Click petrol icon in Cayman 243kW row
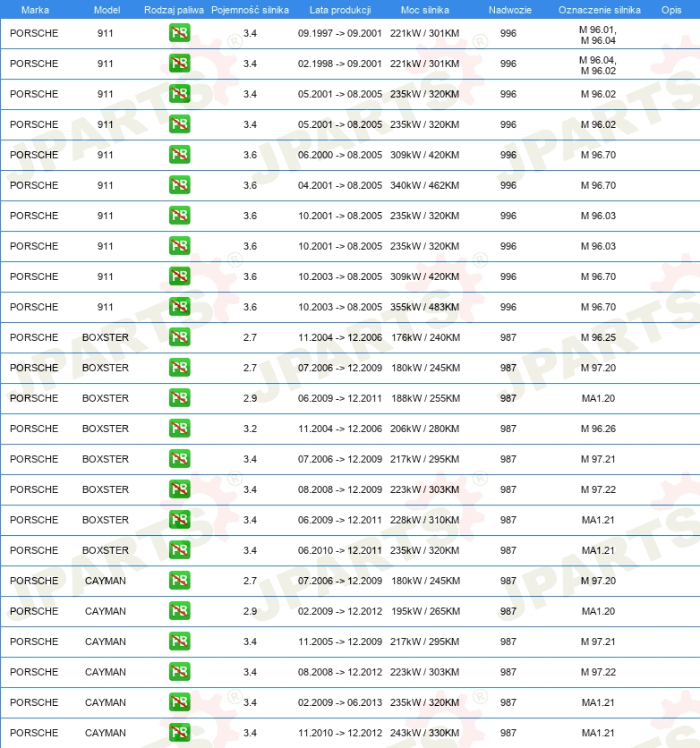Viewport: 700px width, 748px height. (179, 733)
